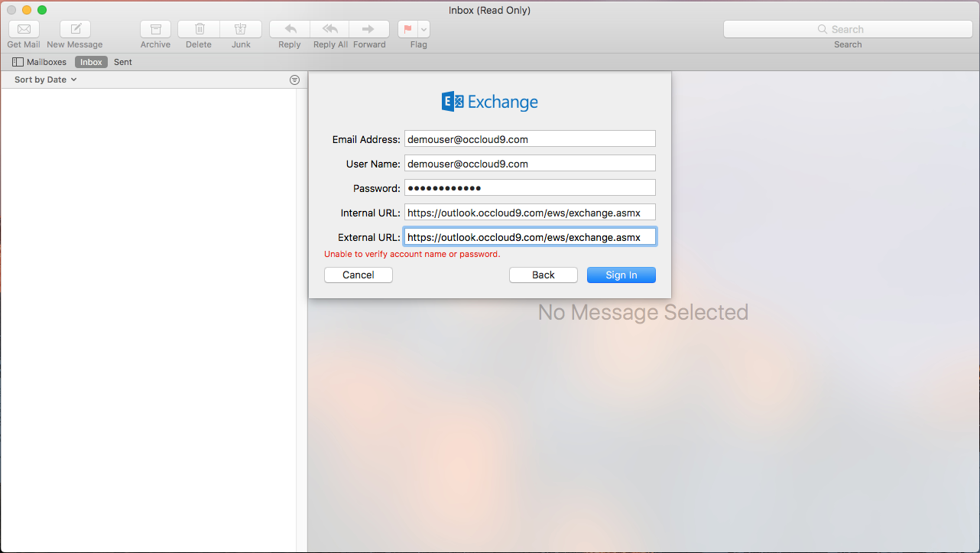Viewport: 980px width, 553px height.
Task: Cancel the Exchange account dialog
Action: coord(359,275)
